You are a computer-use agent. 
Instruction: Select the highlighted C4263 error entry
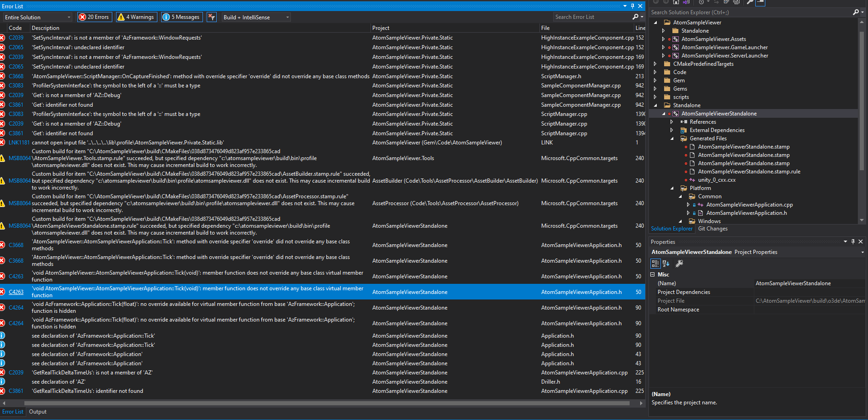coord(184,292)
